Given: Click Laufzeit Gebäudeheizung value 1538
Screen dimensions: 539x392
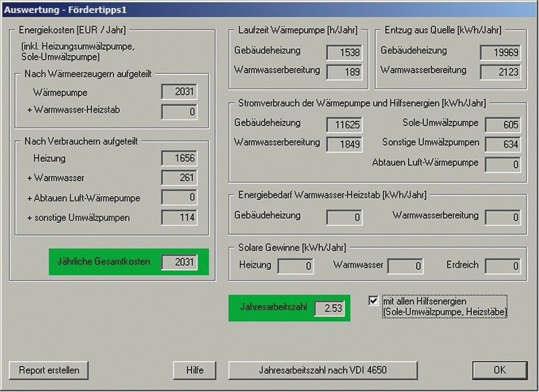Looking at the screenshot, I should pos(344,52).
